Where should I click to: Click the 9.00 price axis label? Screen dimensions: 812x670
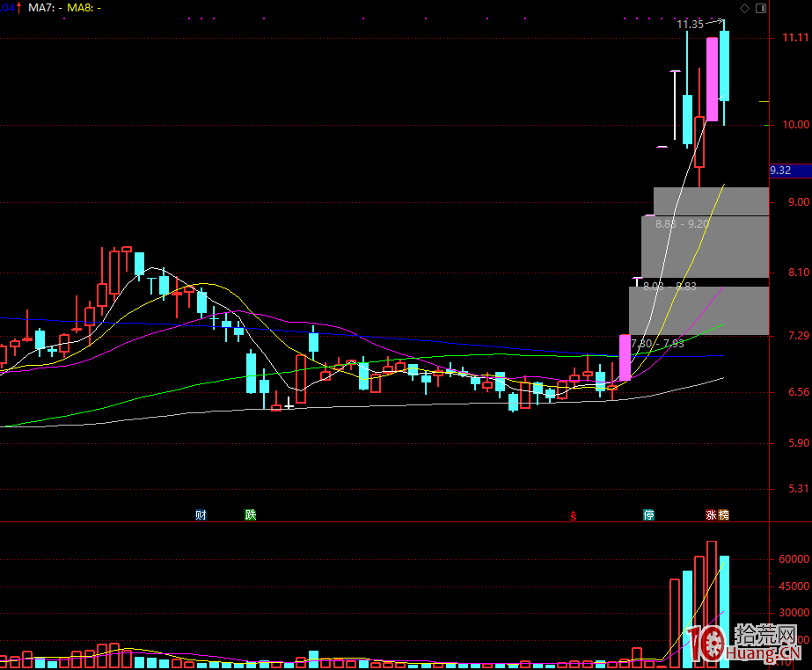(799, 202)
